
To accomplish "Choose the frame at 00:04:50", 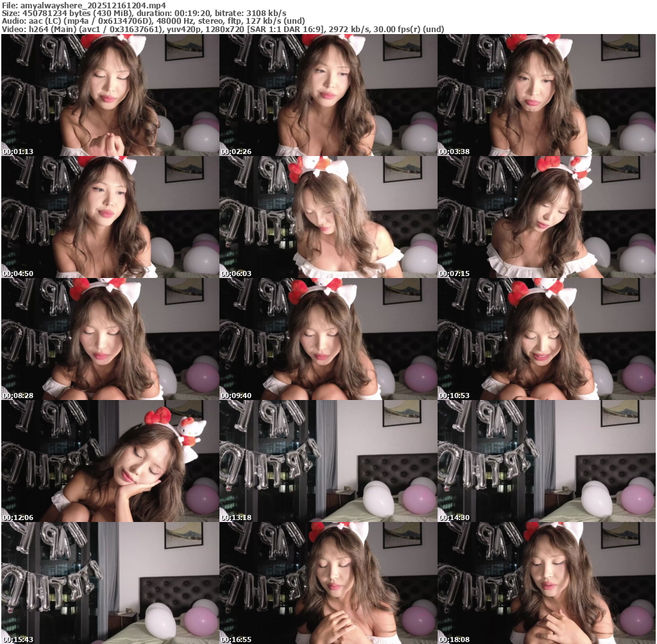I will [110, 217].
